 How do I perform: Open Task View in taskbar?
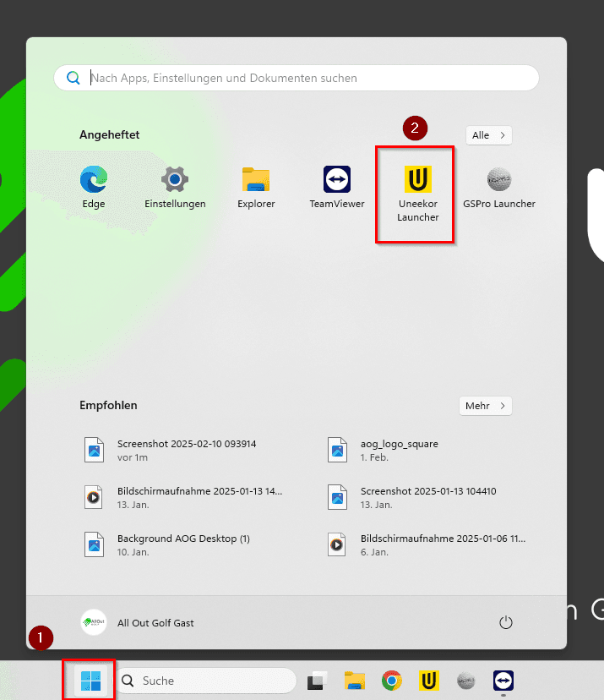317,681
